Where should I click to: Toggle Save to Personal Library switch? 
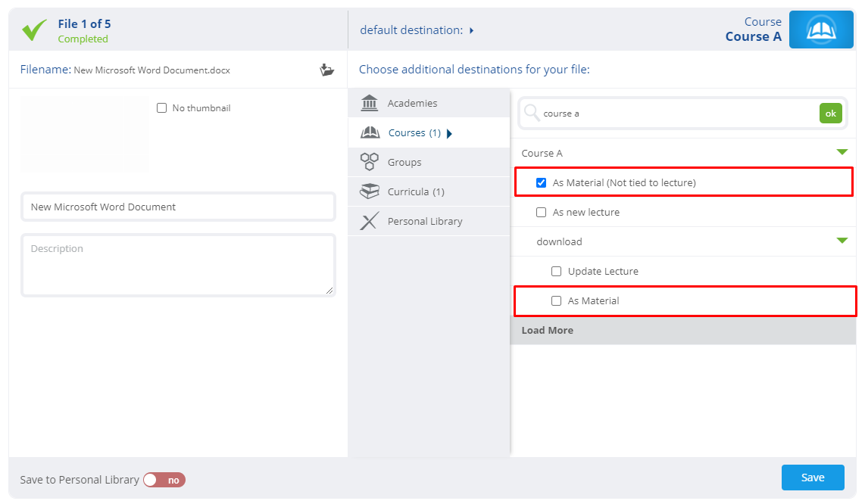(x=164, y=480)
